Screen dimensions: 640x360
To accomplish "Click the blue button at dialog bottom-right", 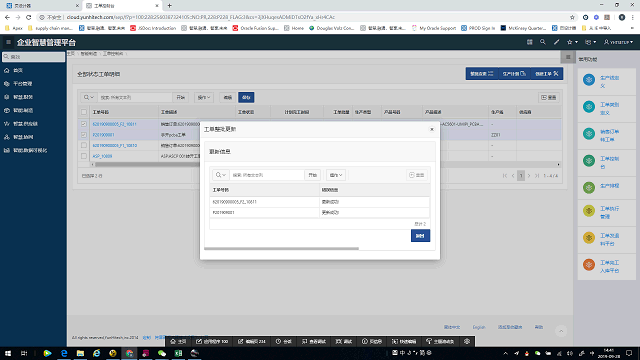I will [420, 236].
